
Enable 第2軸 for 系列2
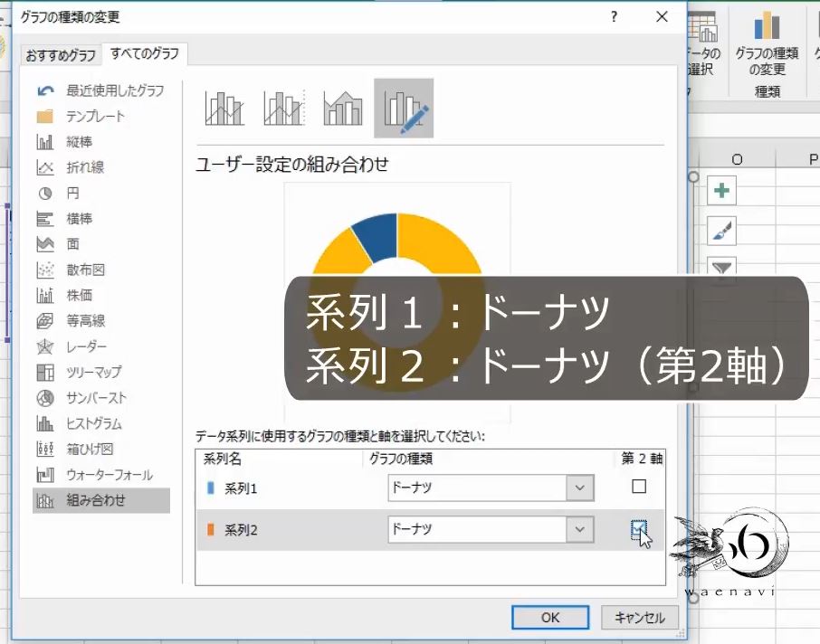tap(638, 529)
